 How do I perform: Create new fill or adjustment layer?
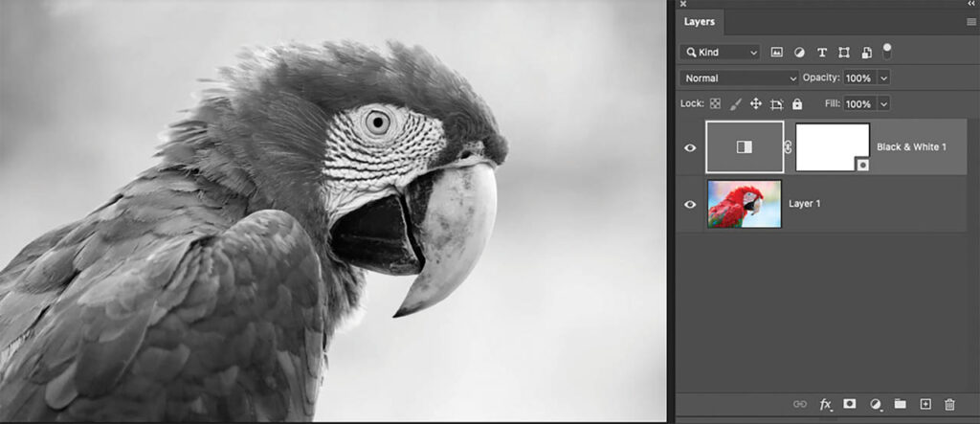tap(875, 405)
